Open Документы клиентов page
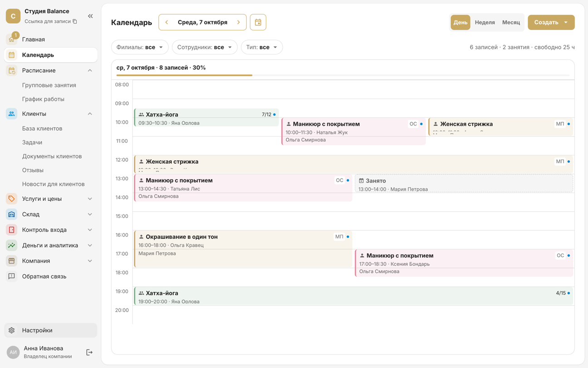 [x=52, y=156]
